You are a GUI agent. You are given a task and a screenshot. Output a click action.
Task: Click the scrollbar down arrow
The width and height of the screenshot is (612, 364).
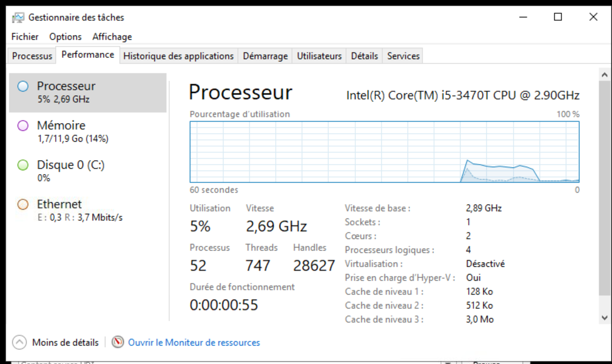605,318
